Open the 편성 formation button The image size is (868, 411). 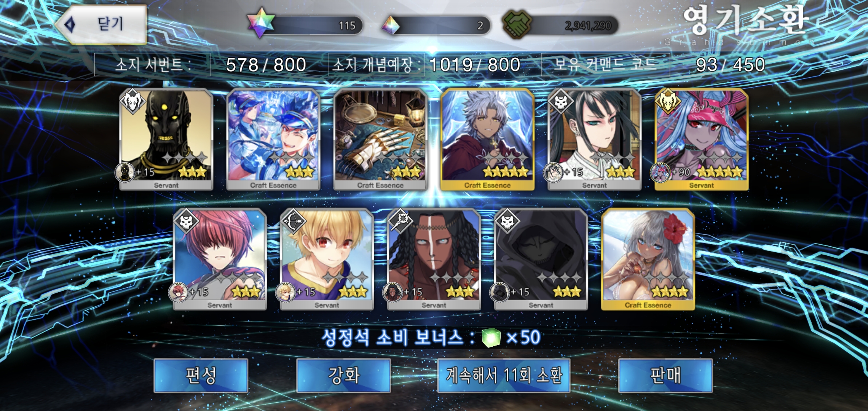tap(201, 375)
